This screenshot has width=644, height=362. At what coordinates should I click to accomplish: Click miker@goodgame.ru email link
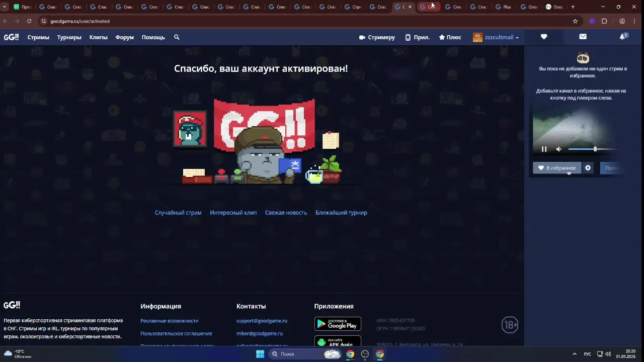click(x=260, y=333)
